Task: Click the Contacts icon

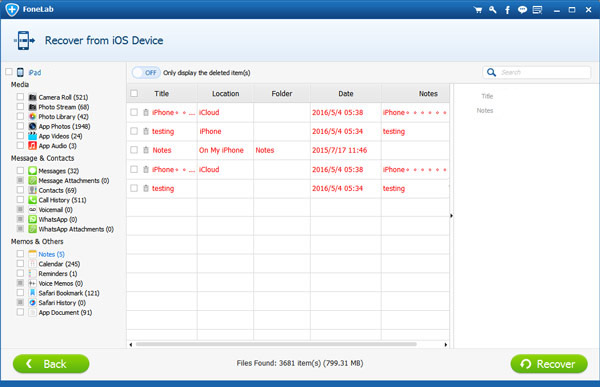Action: pyautogui.click(x=33, y=190)
